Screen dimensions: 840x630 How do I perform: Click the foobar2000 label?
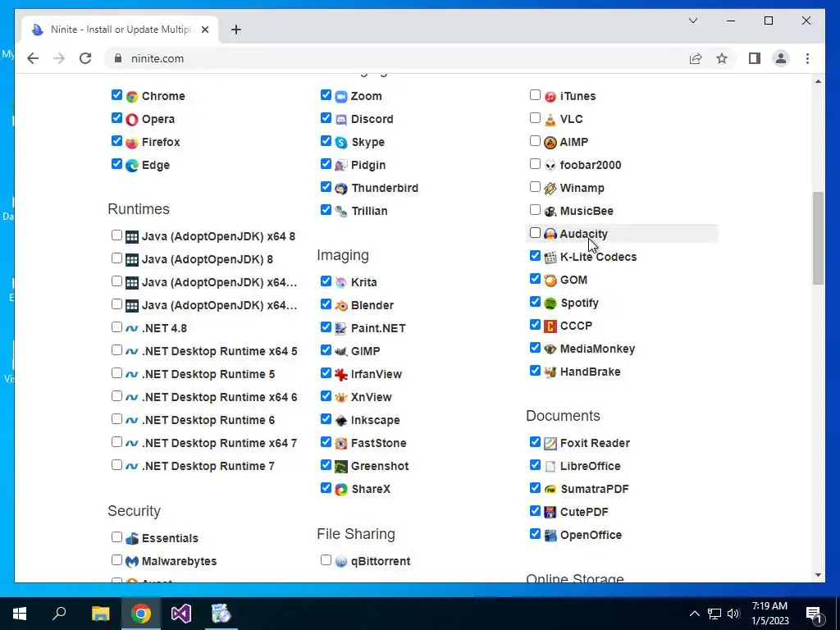pyautogui.click(x=591, y=166)
